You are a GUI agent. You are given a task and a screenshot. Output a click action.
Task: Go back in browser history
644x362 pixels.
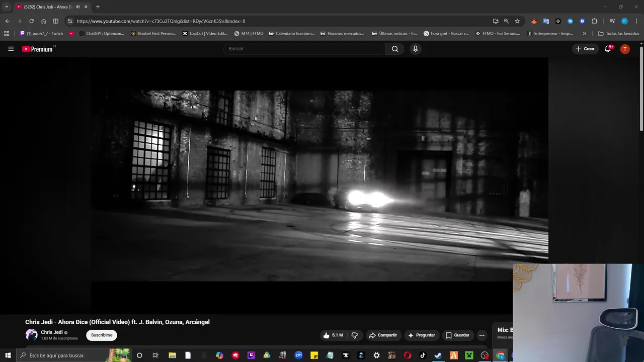coord(7,21)
